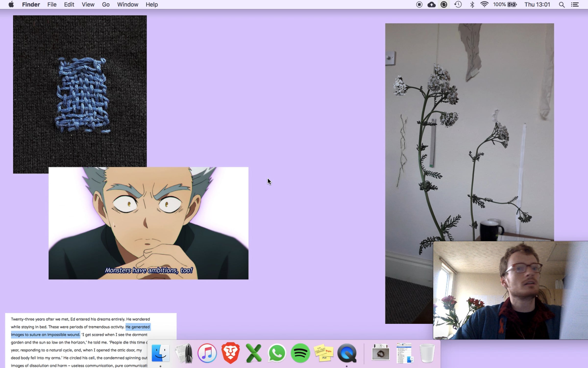This screenshot has width=588, height=368.
Task: Open the Time Machine menu icon
Action: [x=458, y=4]
